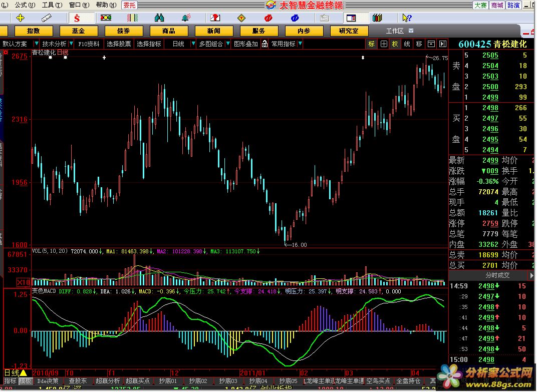
Task: Select the 查股东 indicator tab
Action: 78,381
